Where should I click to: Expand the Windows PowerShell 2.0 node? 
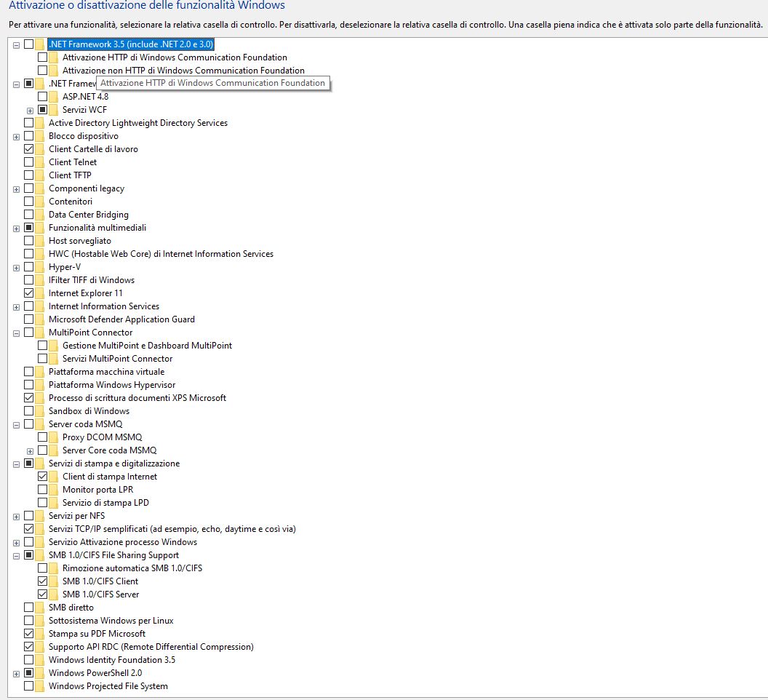(16, 674)
